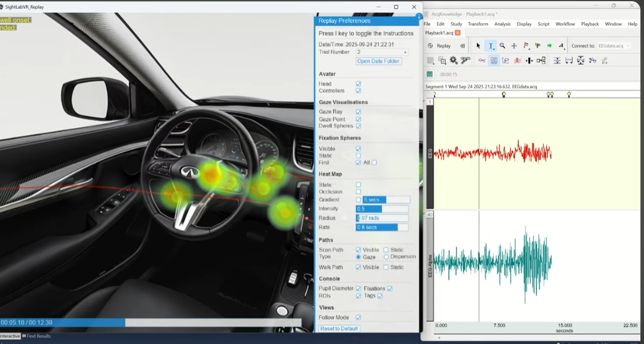This screenshot has width=644, height=344.
Task: Switch to the Interactive tab at bottom
Action: (x=10, y=336)
